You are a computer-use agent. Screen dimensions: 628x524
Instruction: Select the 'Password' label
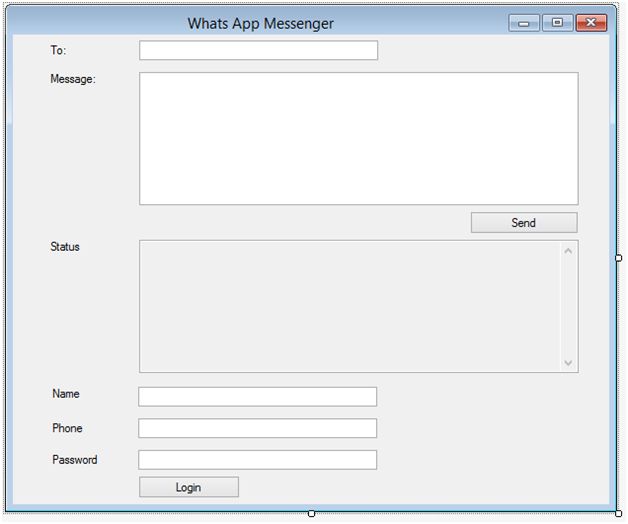74,460
